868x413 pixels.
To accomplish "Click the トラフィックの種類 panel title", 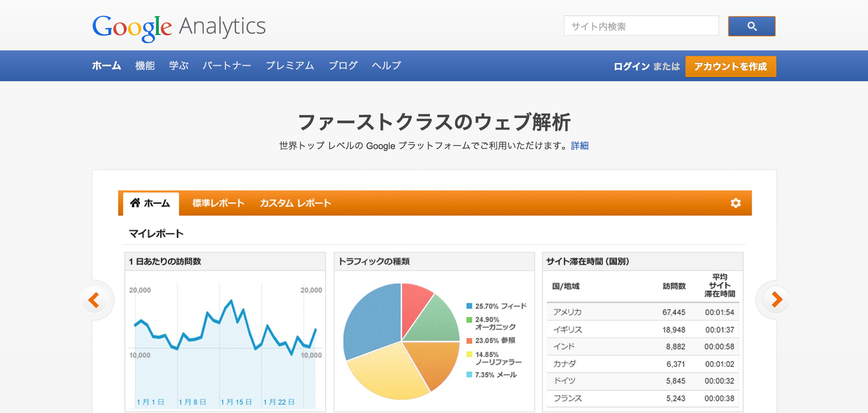I will pos(374,261).
